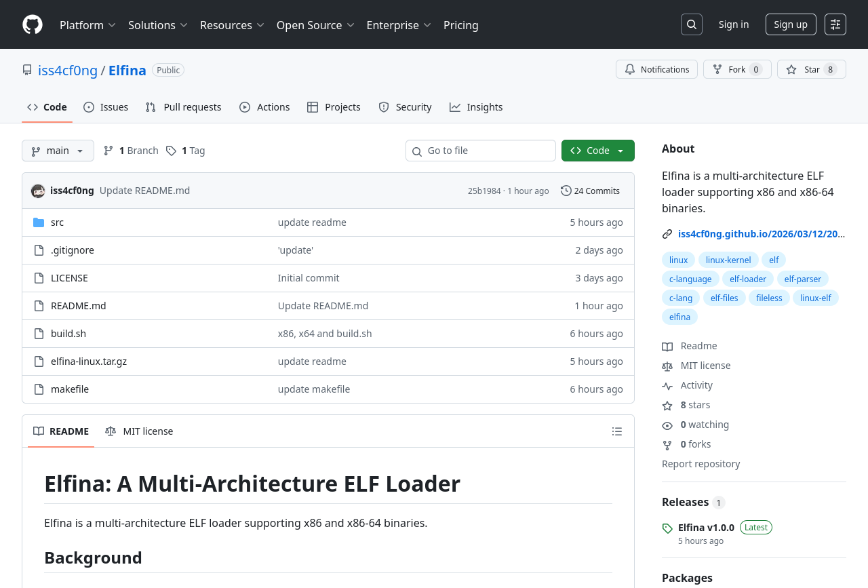Expand the main branch dropdown
The height and width of the screenshot is (588, 868).
58,151
